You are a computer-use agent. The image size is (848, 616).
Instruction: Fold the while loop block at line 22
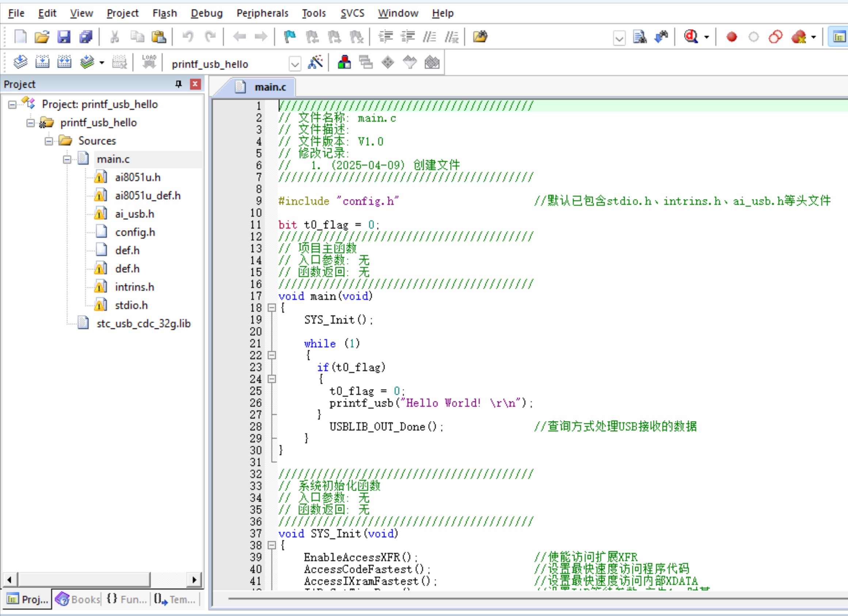click(x=272, y=355)
